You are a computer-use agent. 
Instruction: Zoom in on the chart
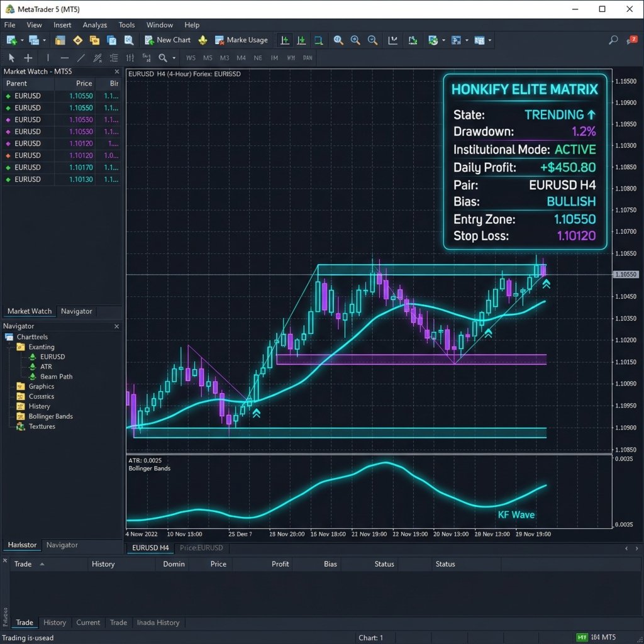(355, 40)
